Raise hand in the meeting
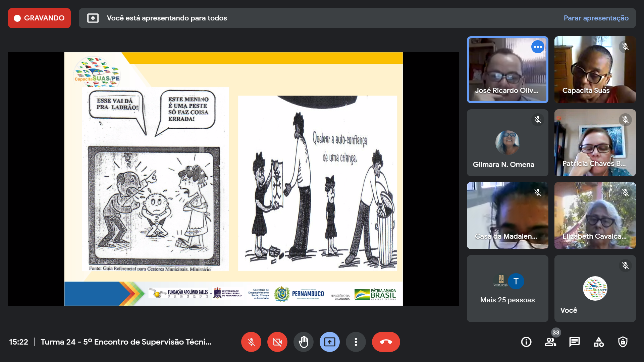Viewport: 644px width, 362px height. point(303,342)
